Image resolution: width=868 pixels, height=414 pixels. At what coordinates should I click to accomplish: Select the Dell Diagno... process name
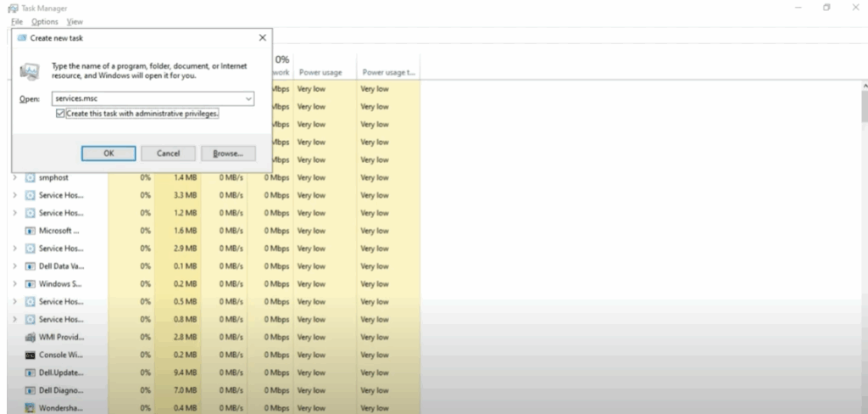tap(61, 391)
